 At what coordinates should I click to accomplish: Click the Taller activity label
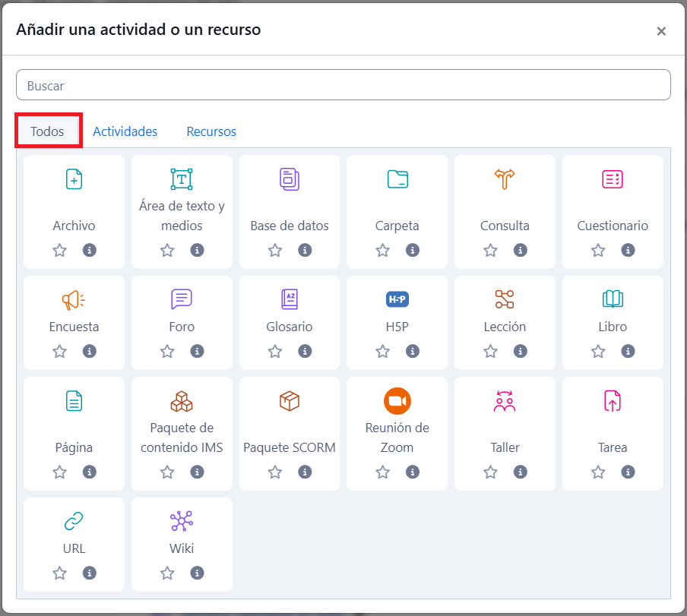pyautogui.click(x=505, y=447)
